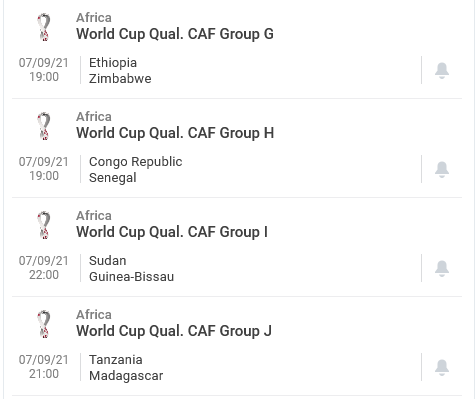Toggle alert bell for Congo Republic vs Senegal
475x399 pixels.
pyautogui.click(x=442, y=169)
